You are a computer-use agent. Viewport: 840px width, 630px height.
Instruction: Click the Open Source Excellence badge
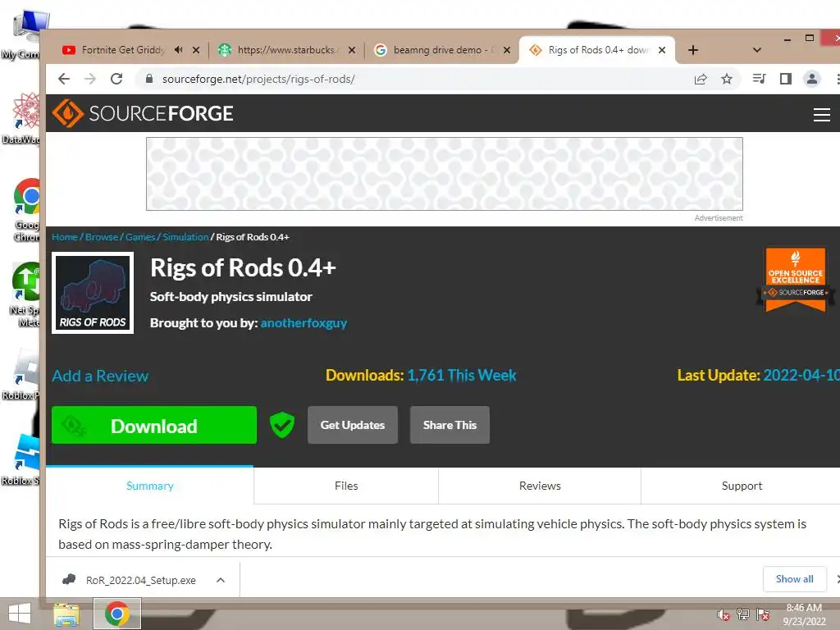796,280
